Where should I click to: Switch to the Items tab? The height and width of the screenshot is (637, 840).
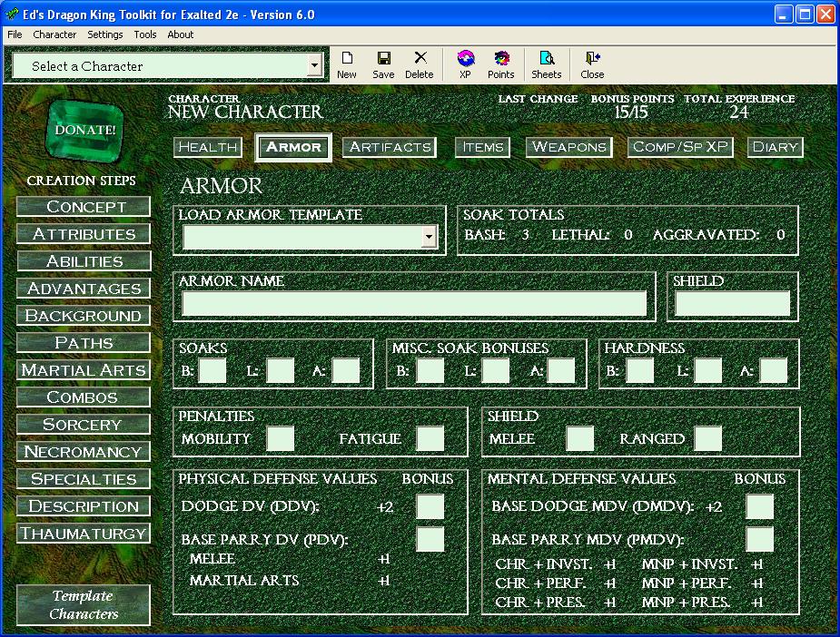click(x=483, y=147)
